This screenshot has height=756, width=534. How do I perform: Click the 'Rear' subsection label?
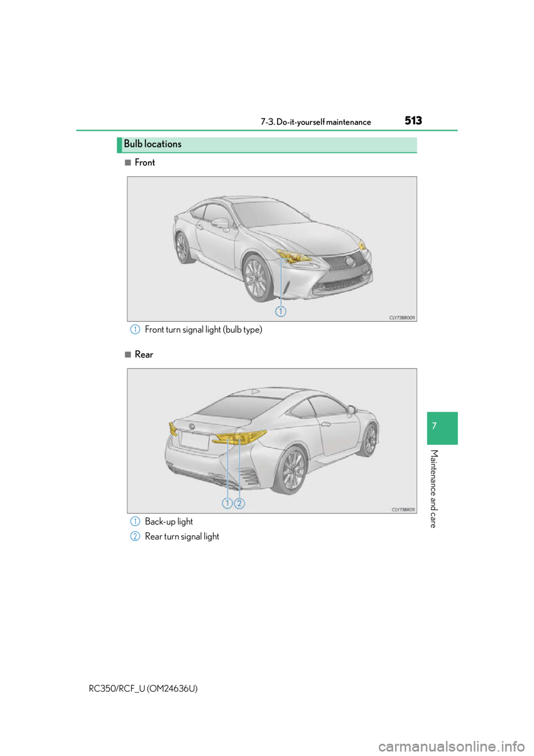144,355
